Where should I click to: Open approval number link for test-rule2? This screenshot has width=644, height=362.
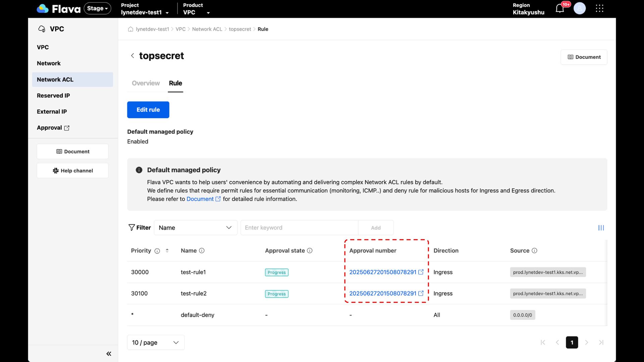pos(383,293)
